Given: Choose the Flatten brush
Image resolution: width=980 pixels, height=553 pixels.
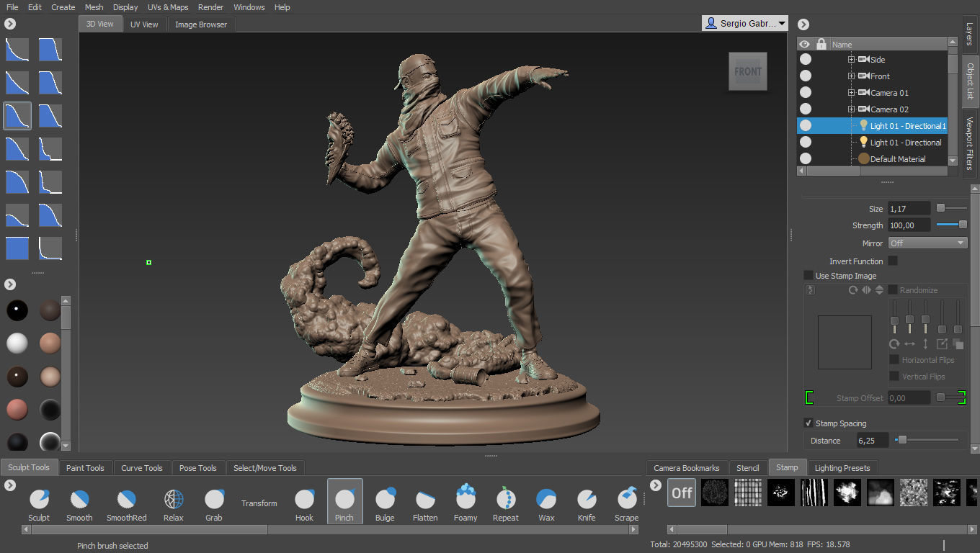Looking at the screenshot, I should pyautogui.click(x=425, y=503).
